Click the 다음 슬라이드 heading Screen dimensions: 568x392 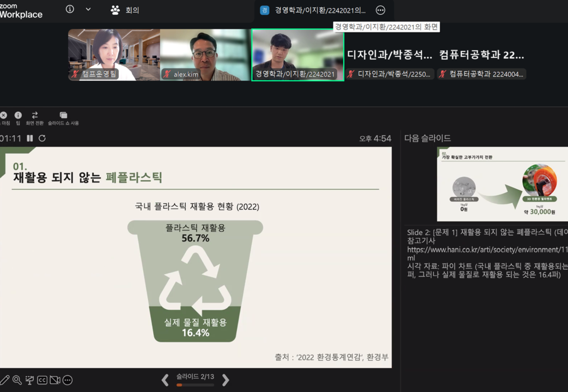(x=427, y=138)
